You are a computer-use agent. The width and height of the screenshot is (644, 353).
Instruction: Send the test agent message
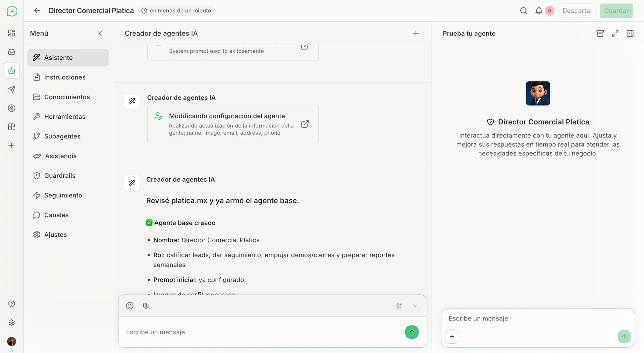[x=624, y=336]
